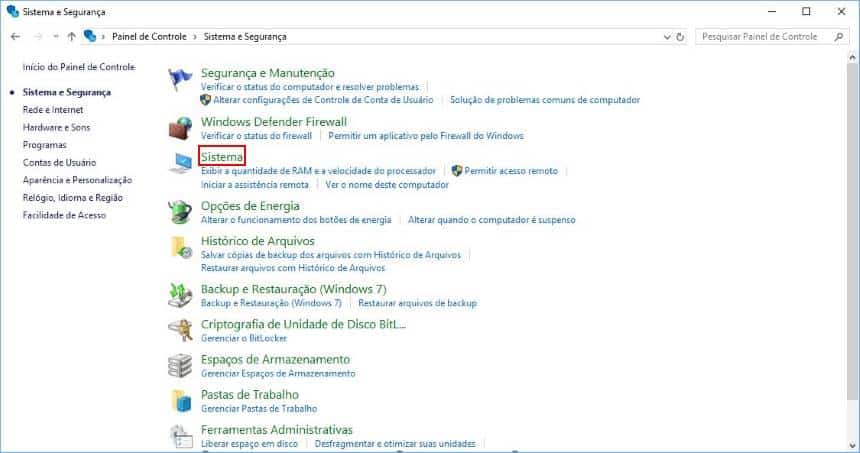Image resolution: width=860 pixels, height=453 pixels.
Task: Click Alterar o funcionamento dos botões de energia
Action: click(296, 219)
